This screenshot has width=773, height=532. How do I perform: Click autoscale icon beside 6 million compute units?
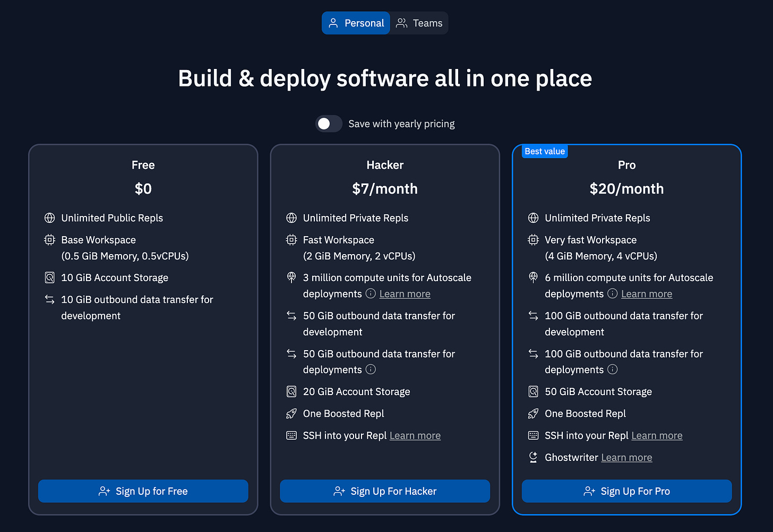point(533,277)
